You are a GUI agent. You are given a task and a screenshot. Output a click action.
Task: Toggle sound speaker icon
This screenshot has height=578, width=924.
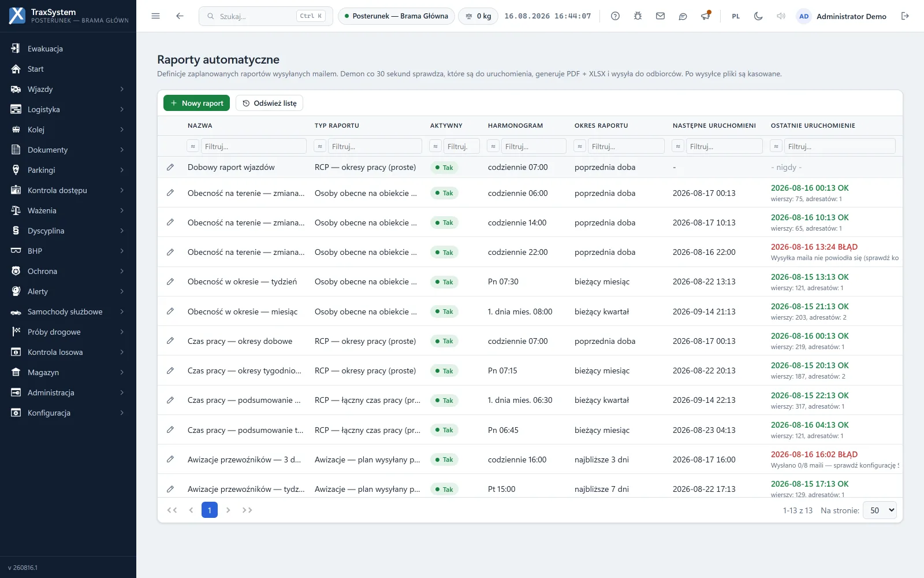pyautogui.click(x=781, y=16)
